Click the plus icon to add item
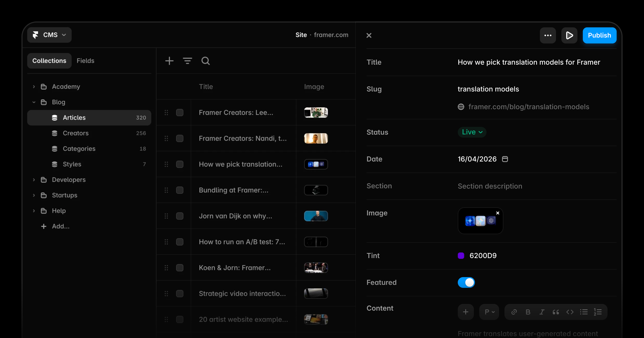 point(169,61)
